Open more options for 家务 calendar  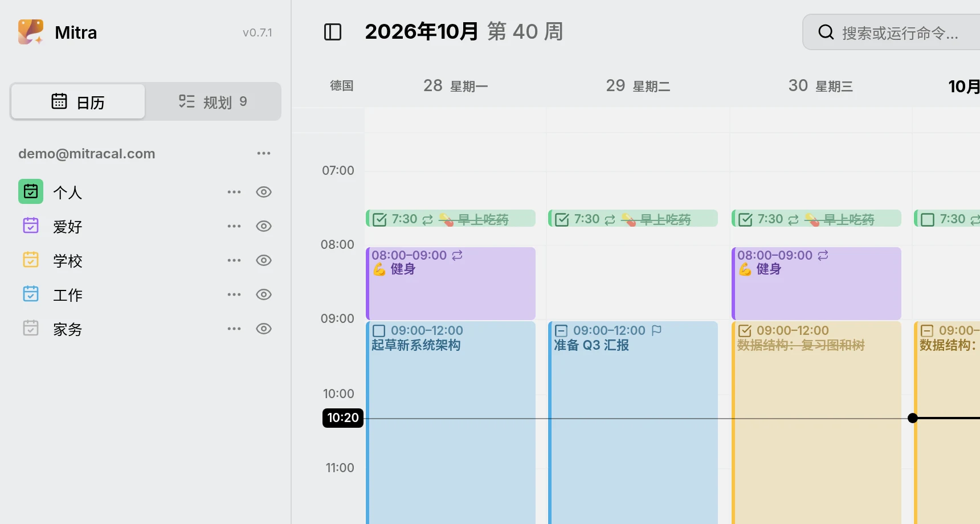point(234,329)
